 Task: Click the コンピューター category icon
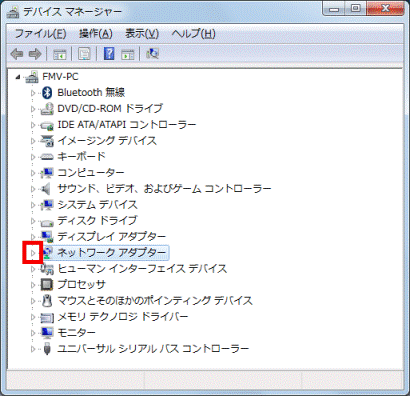click(47, 173)
